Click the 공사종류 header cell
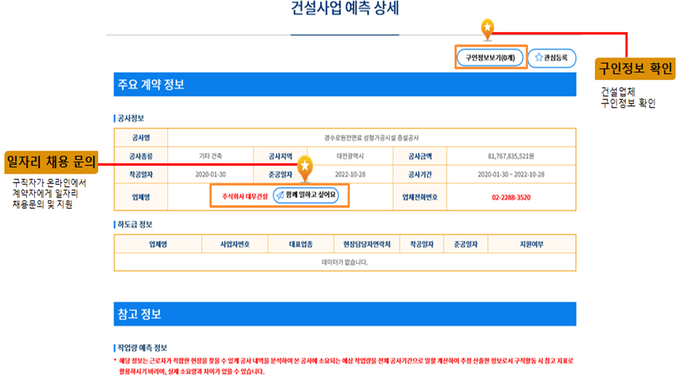Viewport: 680px width, 386px height. click(x=141, y=156)
